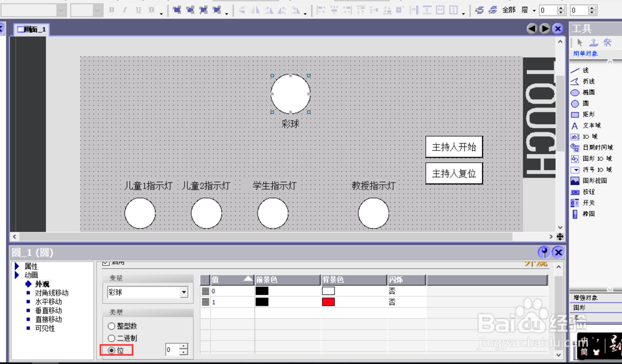This screenshot has height=364, width=622.
Task: Open the font name dropdown in toolbar
Action: (x=61, y=10)
